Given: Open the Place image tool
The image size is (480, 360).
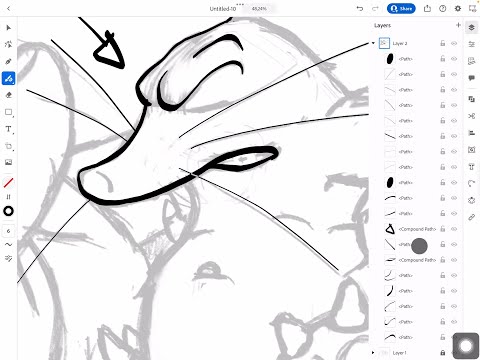Looking at the screenshot, I should [9, 162].
